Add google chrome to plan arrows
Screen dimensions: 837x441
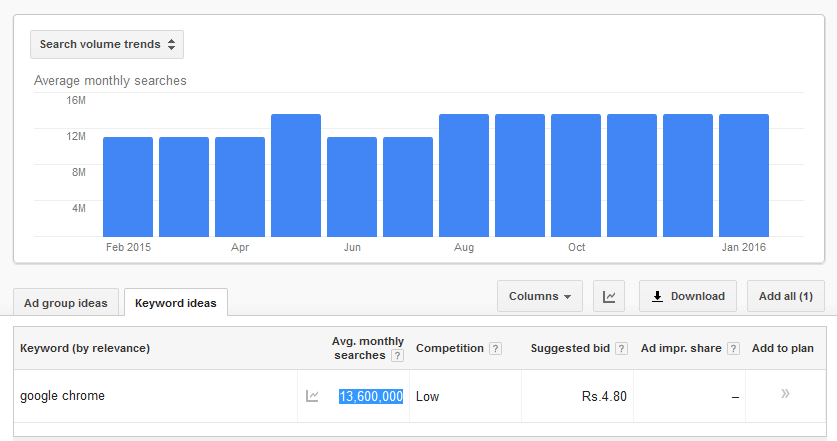point(785,394)
